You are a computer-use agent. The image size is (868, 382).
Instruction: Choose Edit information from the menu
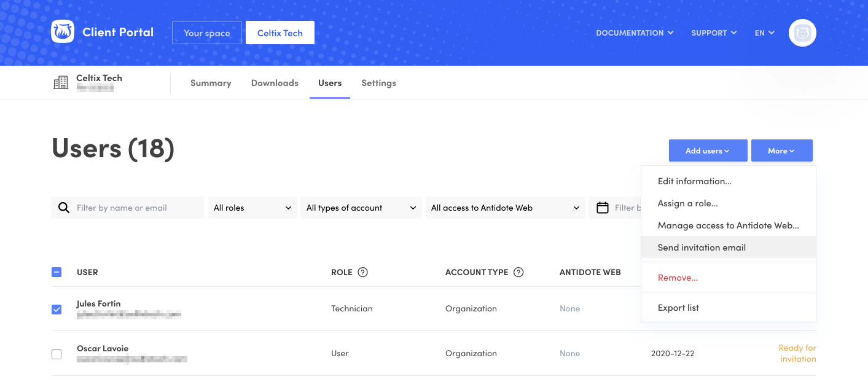click(729, 181)
